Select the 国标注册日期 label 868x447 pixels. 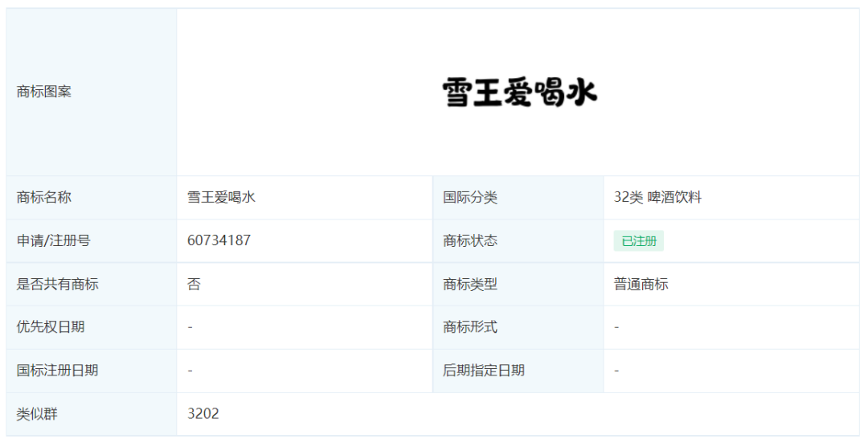coord(58,370)
